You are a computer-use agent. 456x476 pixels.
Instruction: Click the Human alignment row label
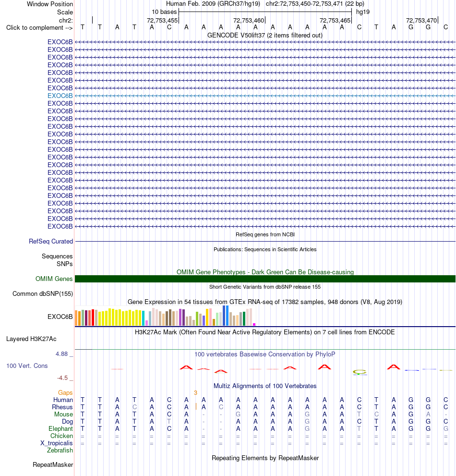click(63, 400)
